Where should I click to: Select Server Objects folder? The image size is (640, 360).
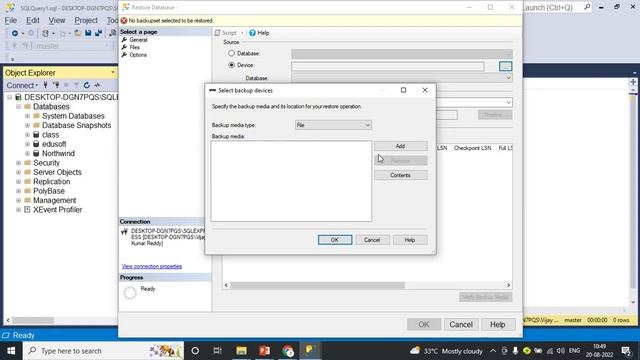(x=57, y=172)
